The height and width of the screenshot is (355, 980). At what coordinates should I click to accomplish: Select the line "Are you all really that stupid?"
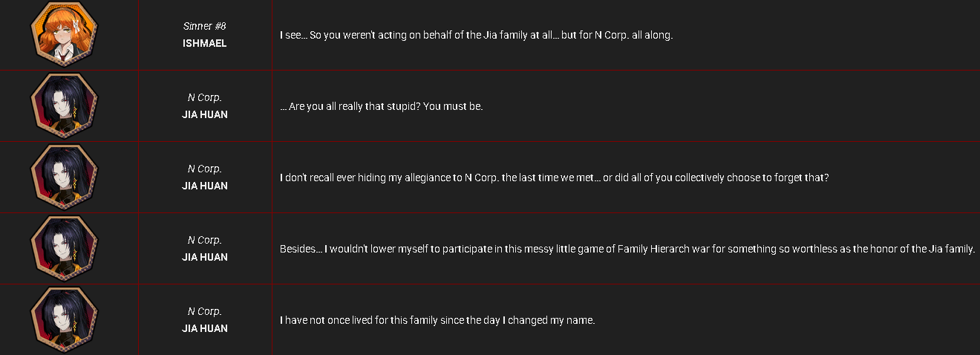pos(381,106)
